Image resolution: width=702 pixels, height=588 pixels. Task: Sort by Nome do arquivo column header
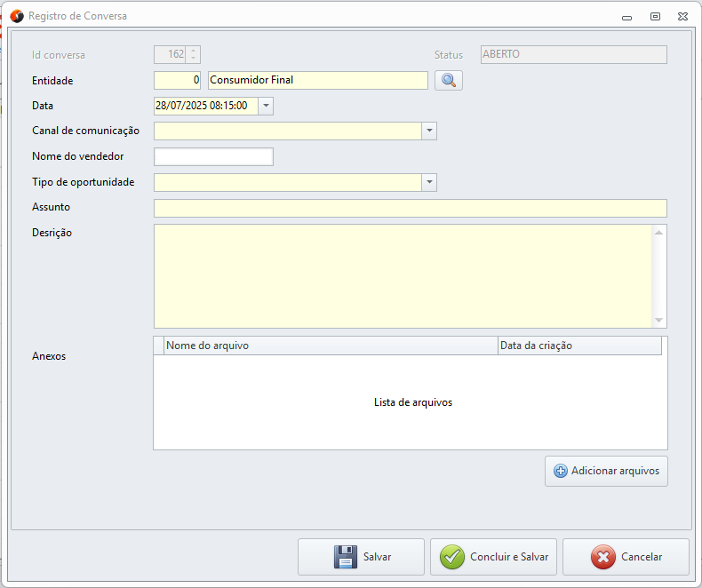(x=330, y=346)
